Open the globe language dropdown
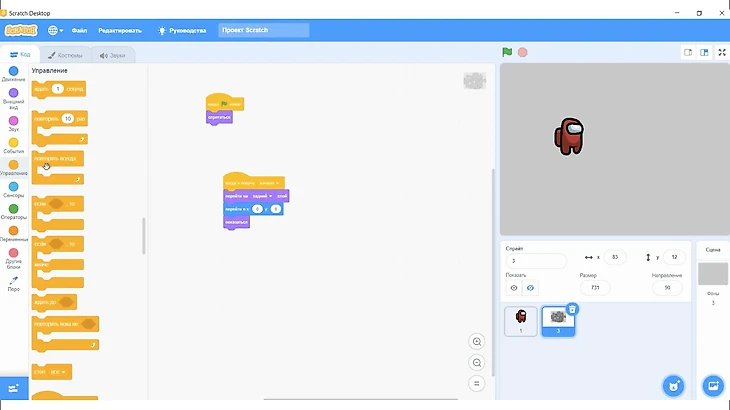Image resolution: width=730 pixels, height=410 pixels. [x=54, y=30]
